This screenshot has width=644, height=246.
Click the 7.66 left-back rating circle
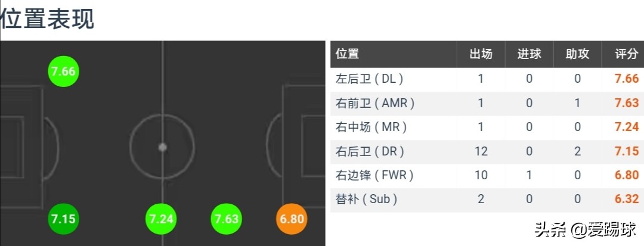[64, 71]
